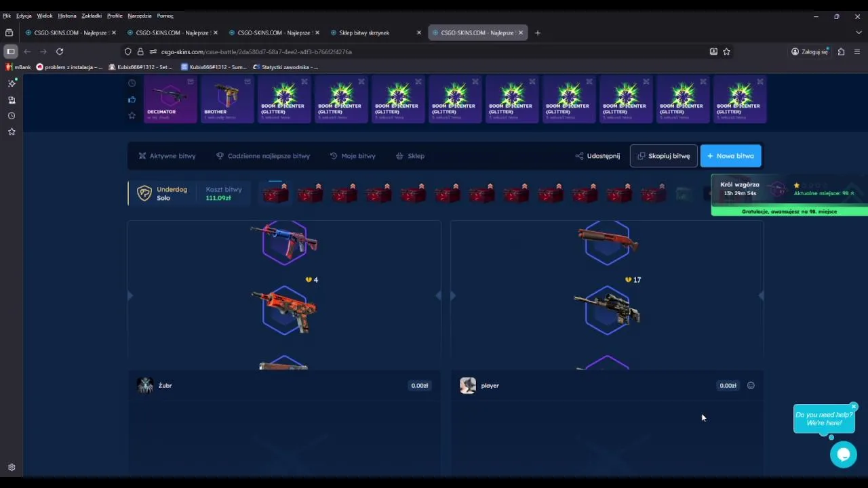
Task: Click the left arrow of Żubr's drop panel
Action: click(x=130, y=295)
